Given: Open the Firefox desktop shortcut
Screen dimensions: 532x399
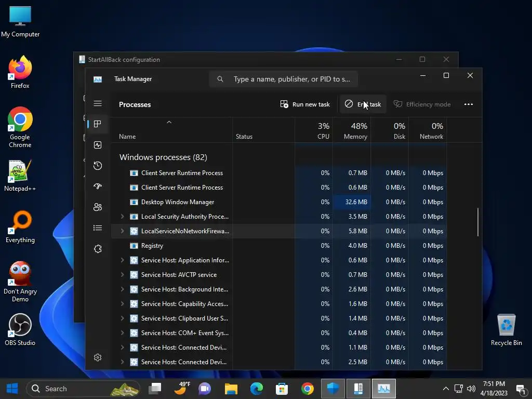Looking at the screenshot, I should (x=20, y=72).
